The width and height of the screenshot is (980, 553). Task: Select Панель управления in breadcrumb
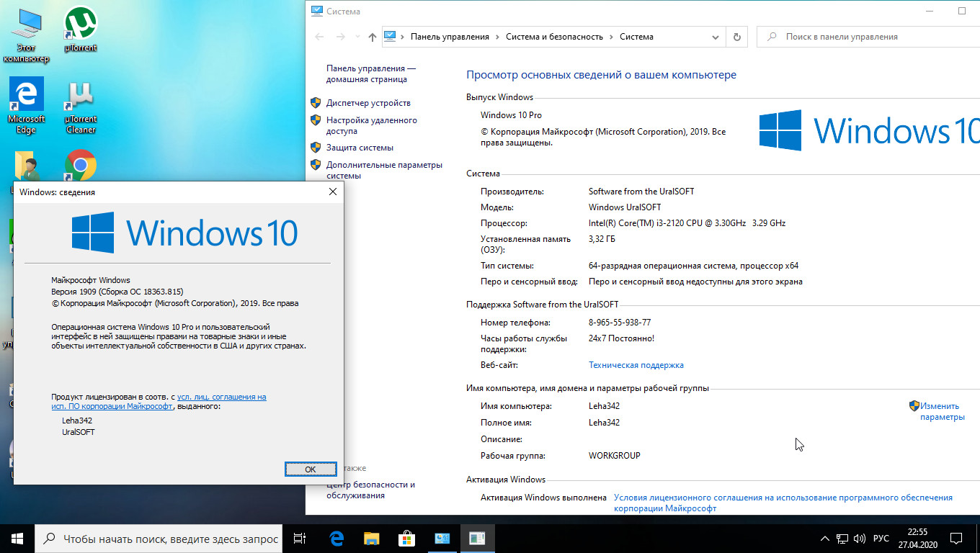point(450,37)
